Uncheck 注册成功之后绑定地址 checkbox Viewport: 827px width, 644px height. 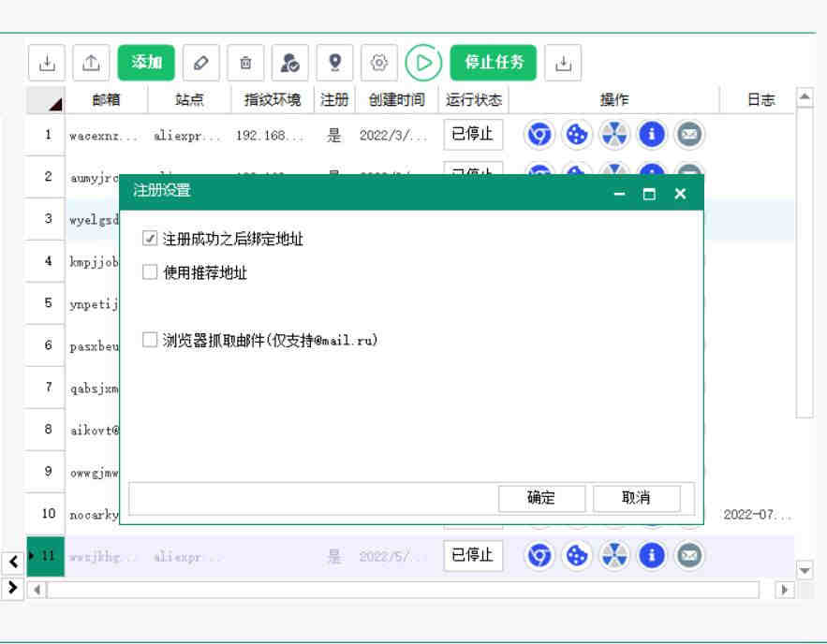pyautogui.click(x=150, y=238)
